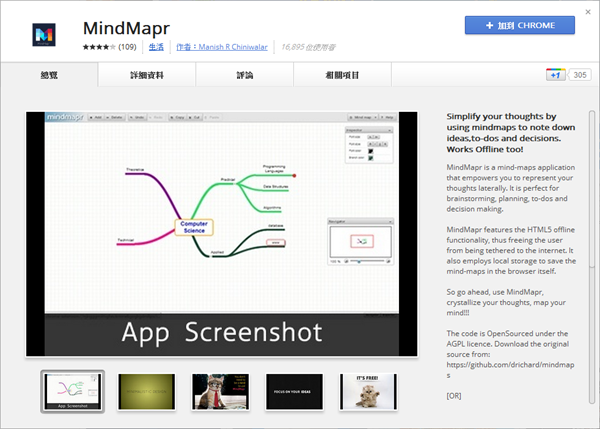
Task: Select the Minimalistic Design olive thumbnail
Action: 147,391
